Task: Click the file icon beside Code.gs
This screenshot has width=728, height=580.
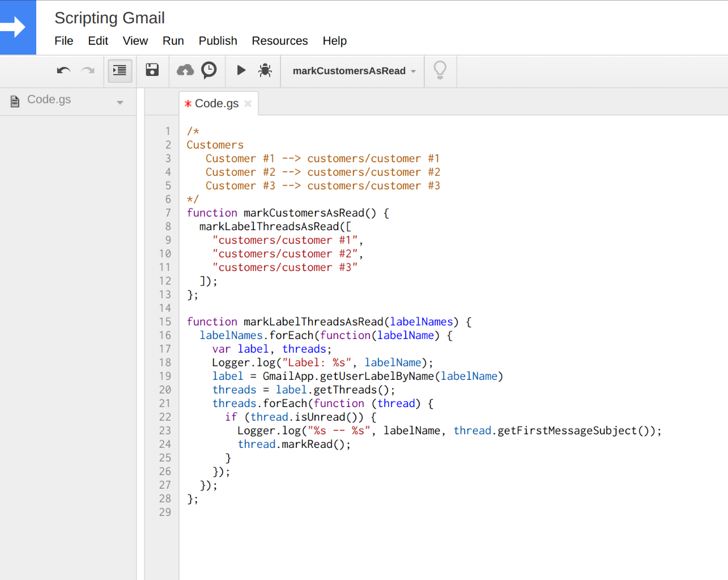Action: tap(15, 101)
